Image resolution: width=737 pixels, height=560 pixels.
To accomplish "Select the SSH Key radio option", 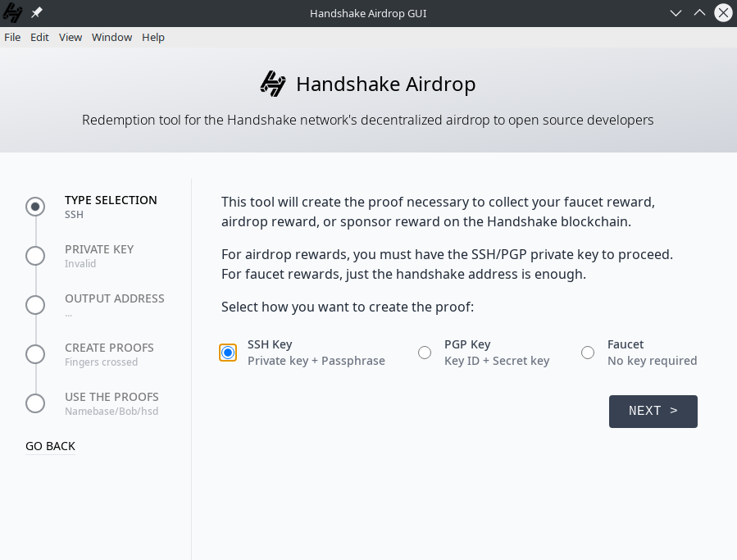I will point(228,353).
